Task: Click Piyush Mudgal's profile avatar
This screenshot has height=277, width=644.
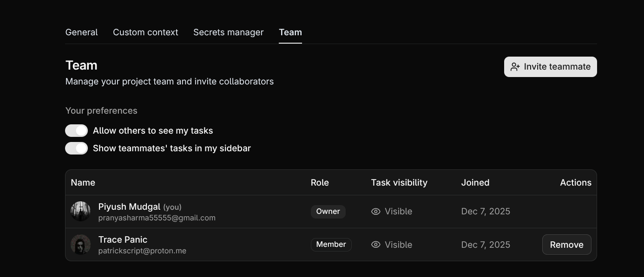Action: (80, 211)
